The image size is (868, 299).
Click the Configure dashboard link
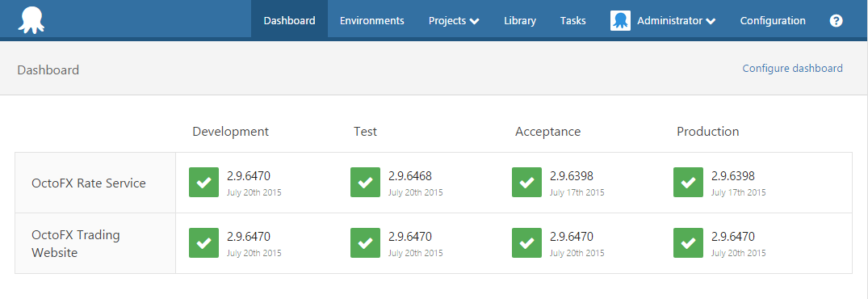point(792,68)
